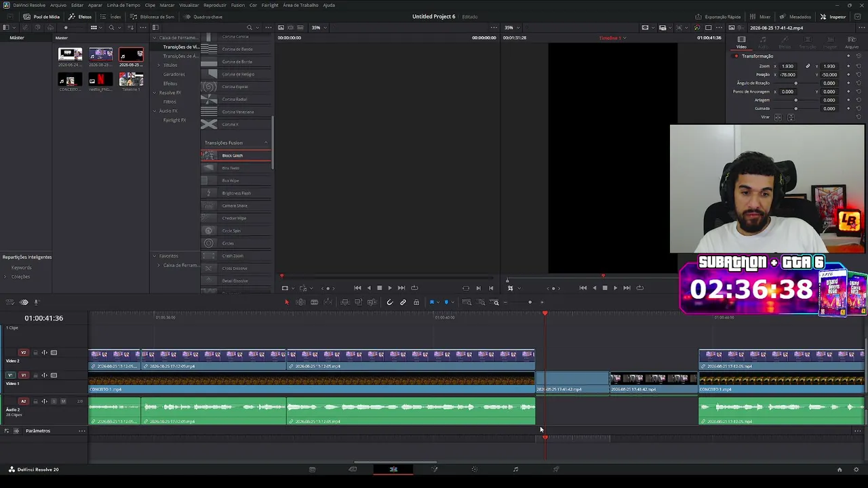Click the flip vertical button next to Virar

click(x=790, y=117)
